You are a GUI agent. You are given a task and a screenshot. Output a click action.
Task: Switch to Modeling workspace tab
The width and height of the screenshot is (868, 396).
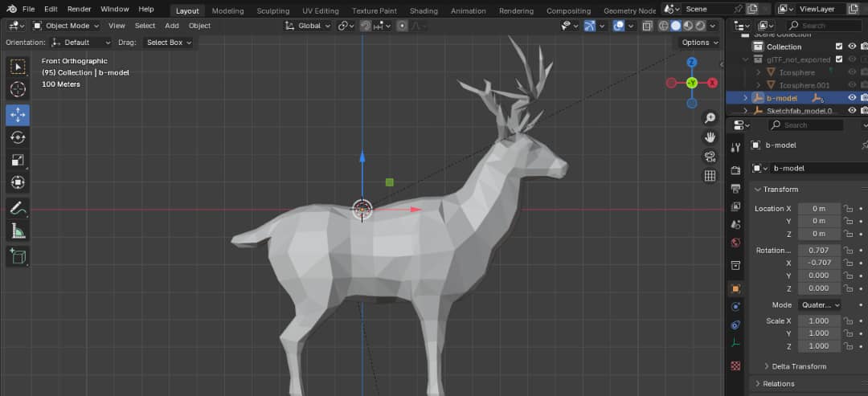coord(227,11)
